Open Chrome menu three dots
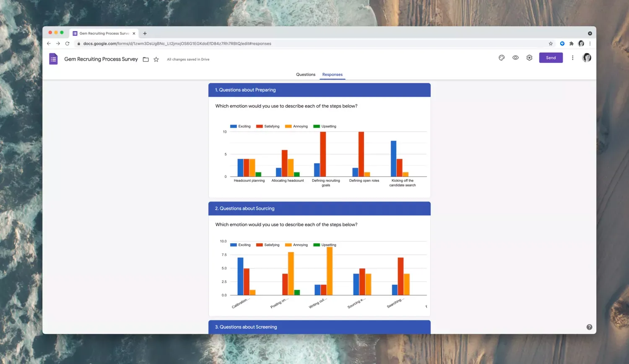The image size is (629, 364). [x=590, y=44]
